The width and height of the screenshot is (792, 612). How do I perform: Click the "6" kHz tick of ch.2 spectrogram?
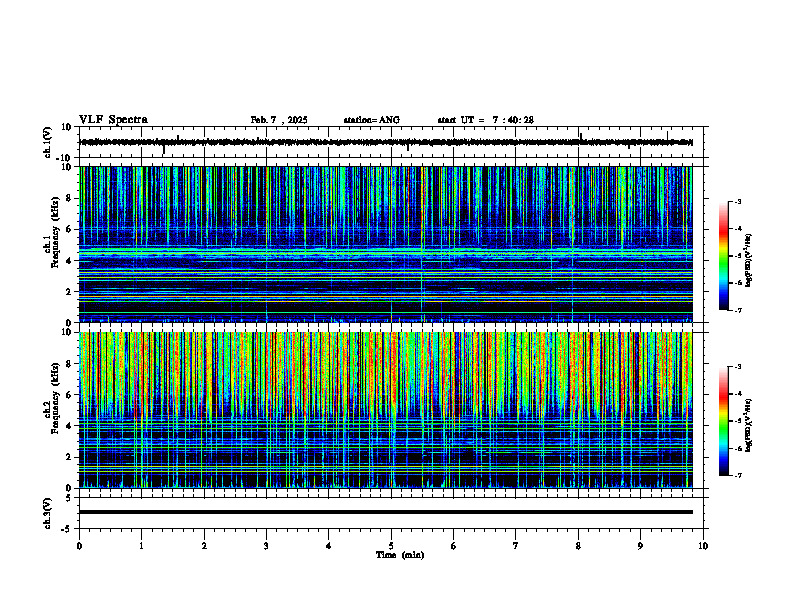click(x=70, y=395)
